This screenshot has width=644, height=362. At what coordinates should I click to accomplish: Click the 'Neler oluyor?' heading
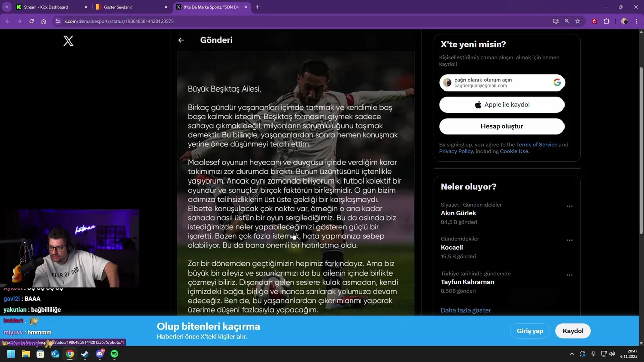point(468,187)
